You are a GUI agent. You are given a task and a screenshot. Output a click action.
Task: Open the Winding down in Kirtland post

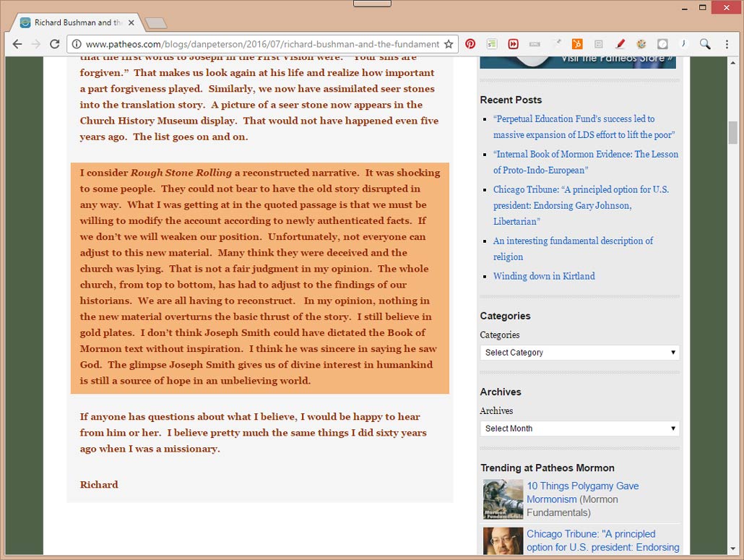point(544,276)
